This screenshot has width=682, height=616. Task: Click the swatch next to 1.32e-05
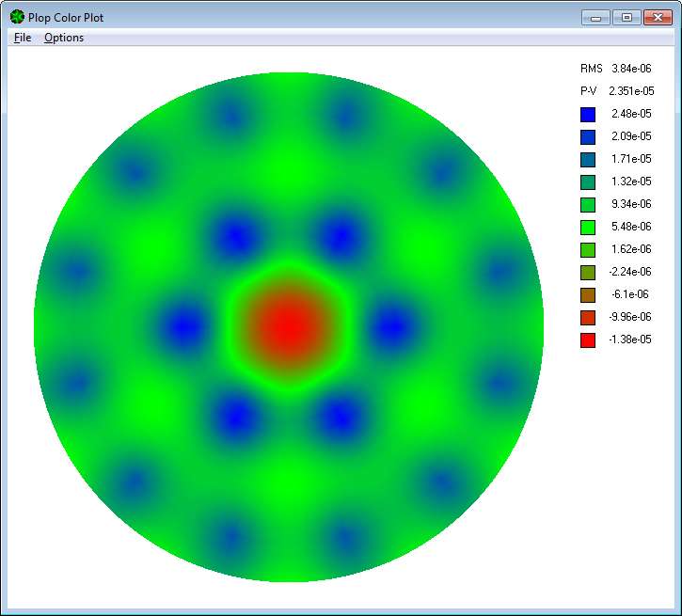(x=588, y=182)
